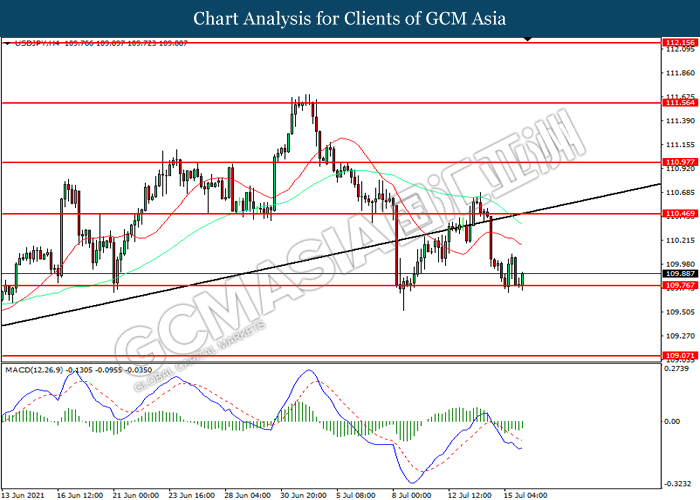Click the 16 Jun 12:00 time label
The image size is (700, 500).
pyautogui.click(x=80, y=495)
